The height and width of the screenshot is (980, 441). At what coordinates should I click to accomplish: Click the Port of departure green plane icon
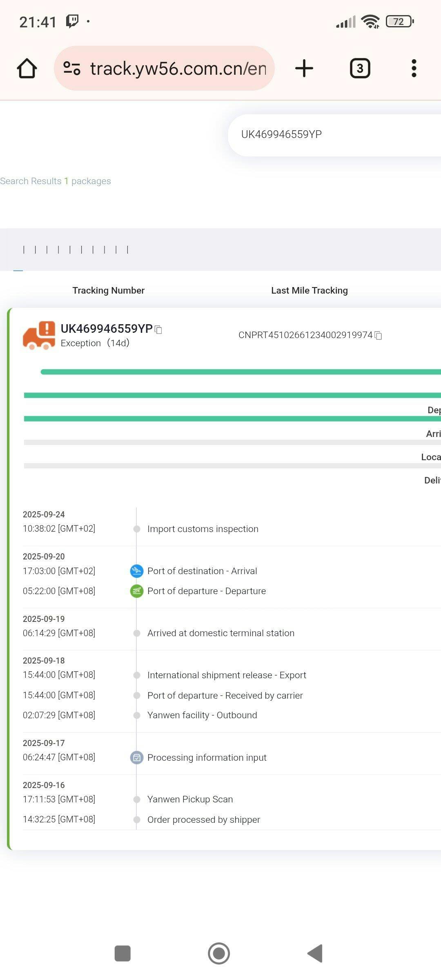coord(136,591)
